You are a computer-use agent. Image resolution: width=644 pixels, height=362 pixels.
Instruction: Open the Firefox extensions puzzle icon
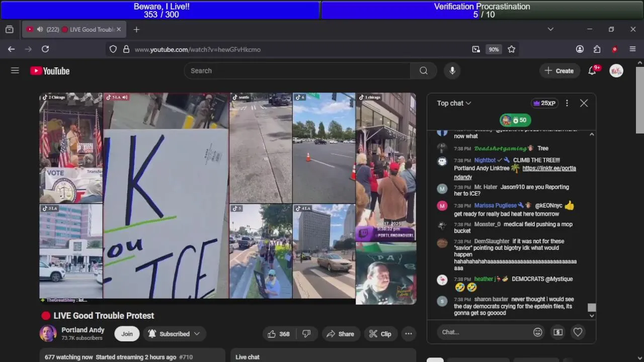[x=597, y=49]
